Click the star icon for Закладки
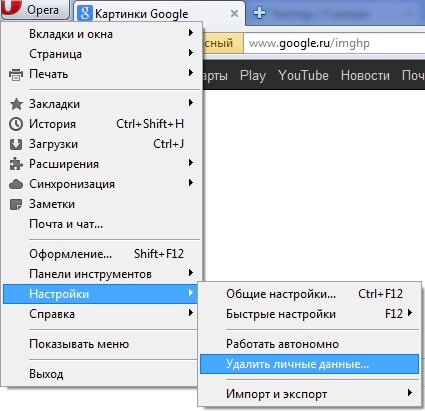The width and height of the screenshot is (425, 411). (16, 104)
